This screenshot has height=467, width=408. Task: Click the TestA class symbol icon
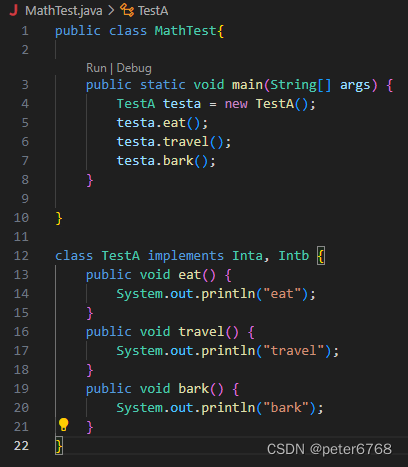(x=127, y=10)
